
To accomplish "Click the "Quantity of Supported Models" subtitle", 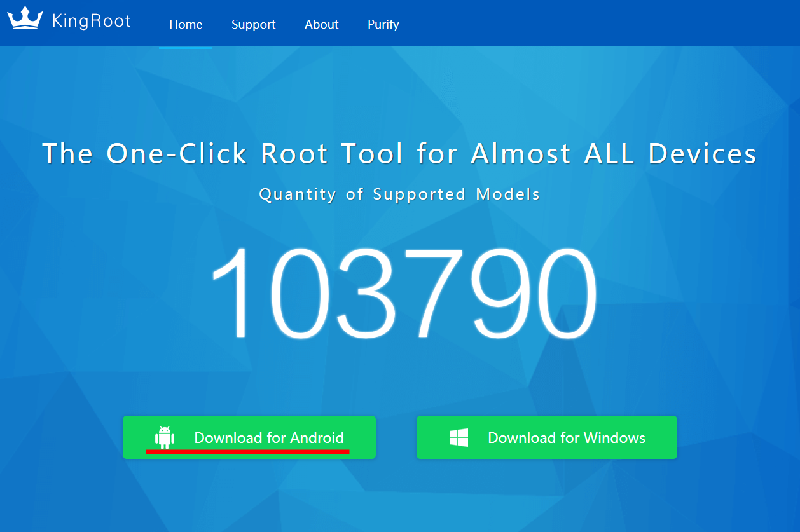I will 399,194.
